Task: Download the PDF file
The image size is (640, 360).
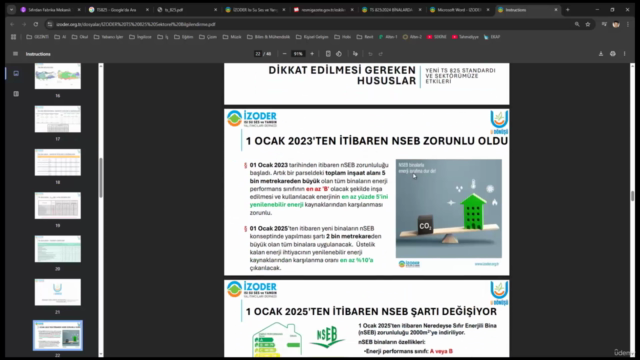Action: pyautogui.click(x=601, y=54)
